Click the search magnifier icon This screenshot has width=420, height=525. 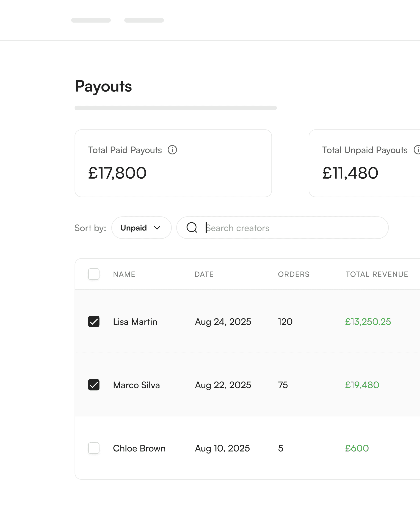pyautogui.click(x=192, y=228)
